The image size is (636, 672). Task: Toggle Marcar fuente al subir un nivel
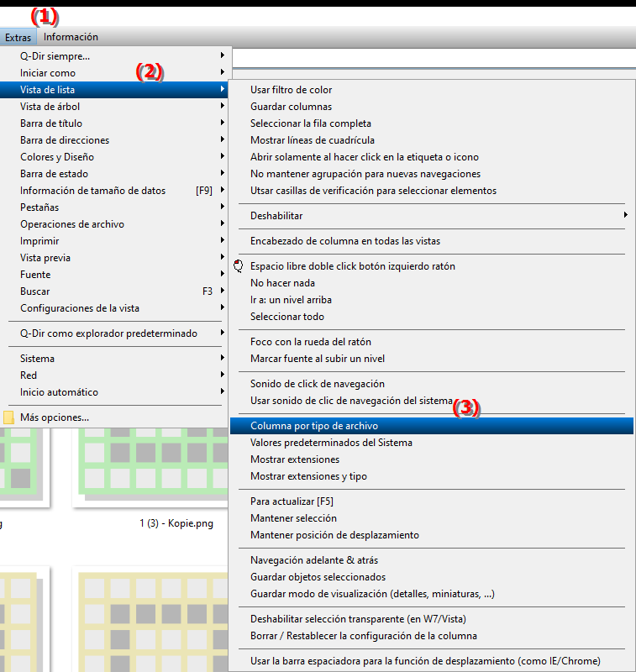pos(432,359)
